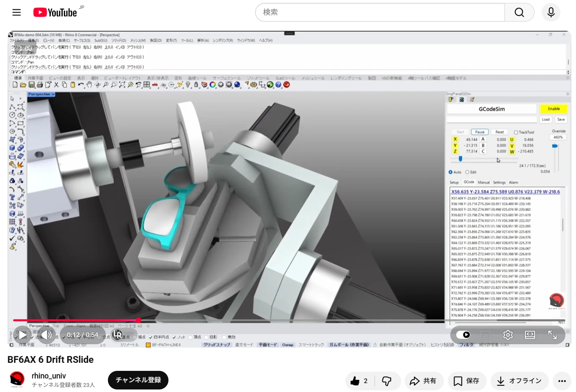Switch to theater mode view
Image resolution: width=576 pixels, height=392 pixels.
pyautogui.click(x=530, y=335)
